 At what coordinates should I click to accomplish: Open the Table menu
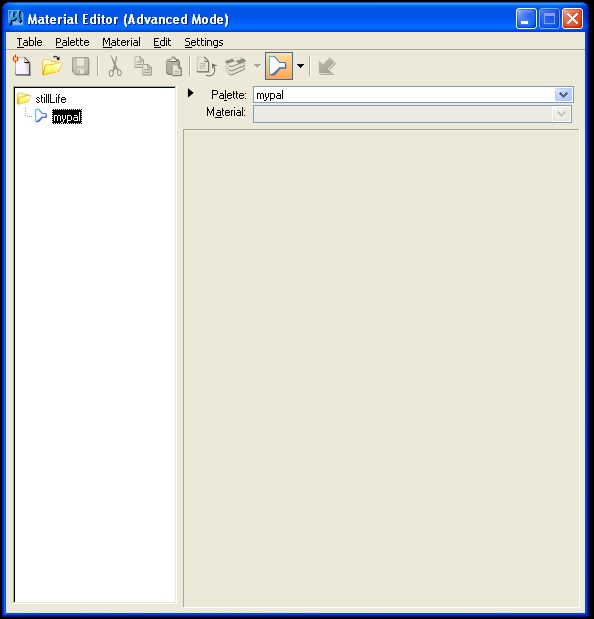29,42
